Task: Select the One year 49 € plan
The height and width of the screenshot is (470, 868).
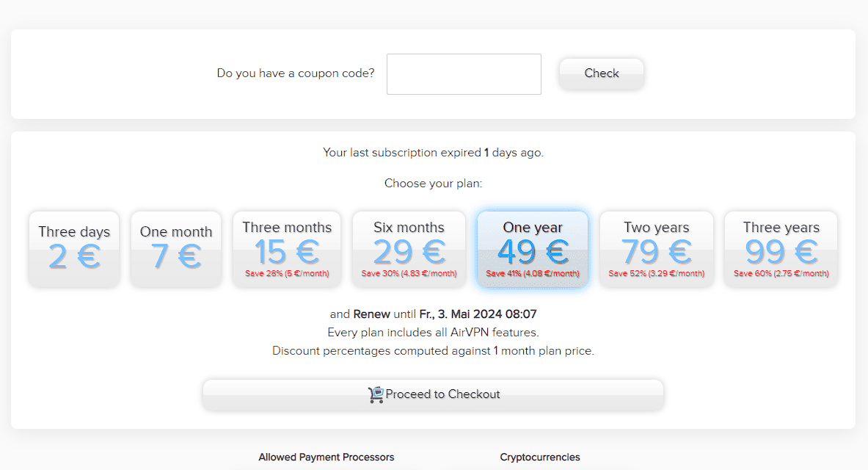Action: coord(532,248)
